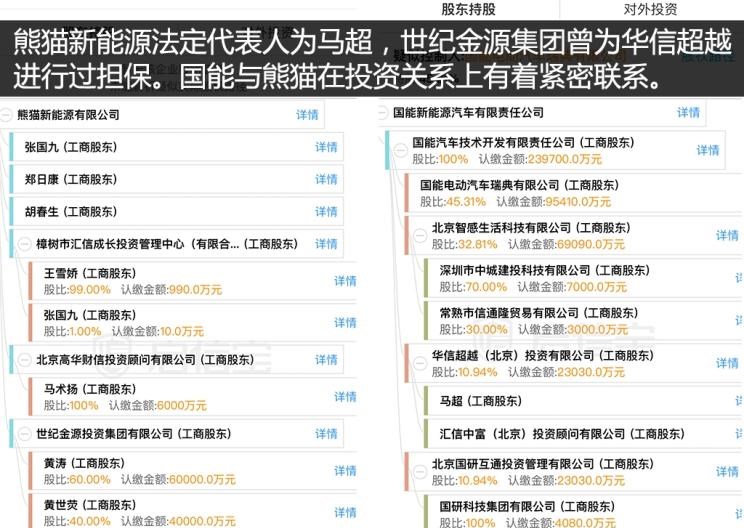Collapse 樟树市汇信成长投资管理中心 node

(x=25, y=244)
